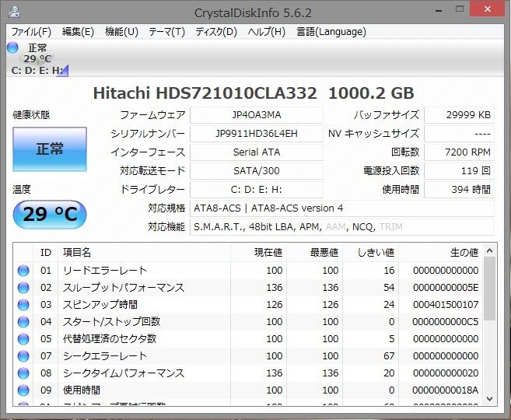Select the 代替処理済のセクタ数 row name
This screenshot has height=420, width=511.
110,339
